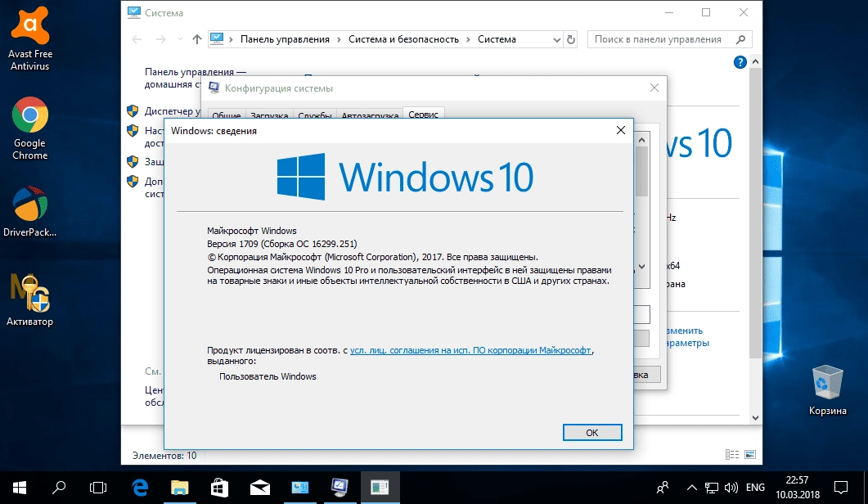
Task: Switch to large icons view in Система window
Action: point(750,455)
